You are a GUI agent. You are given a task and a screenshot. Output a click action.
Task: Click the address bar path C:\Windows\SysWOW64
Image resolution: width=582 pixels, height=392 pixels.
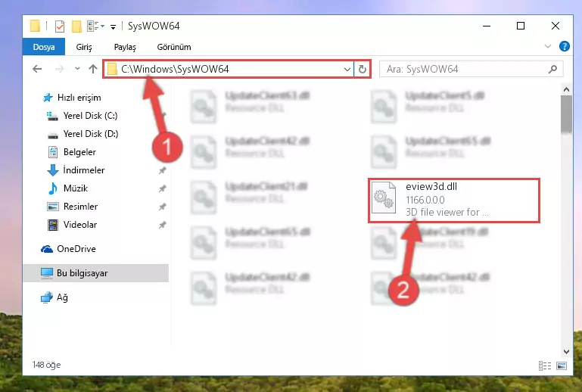click(x=175, y=70)
